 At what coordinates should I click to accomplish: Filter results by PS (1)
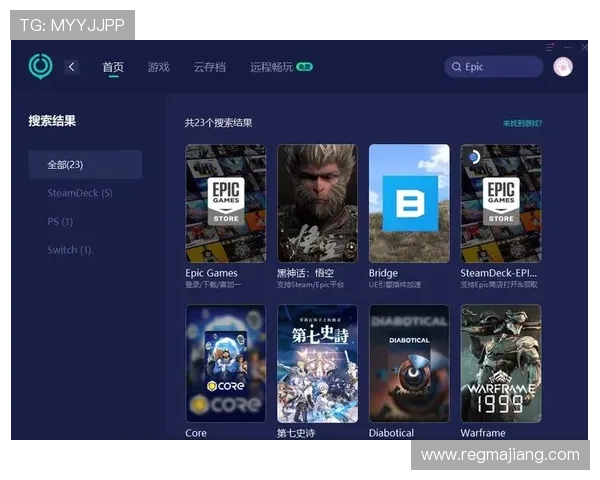tap(60, 221)
